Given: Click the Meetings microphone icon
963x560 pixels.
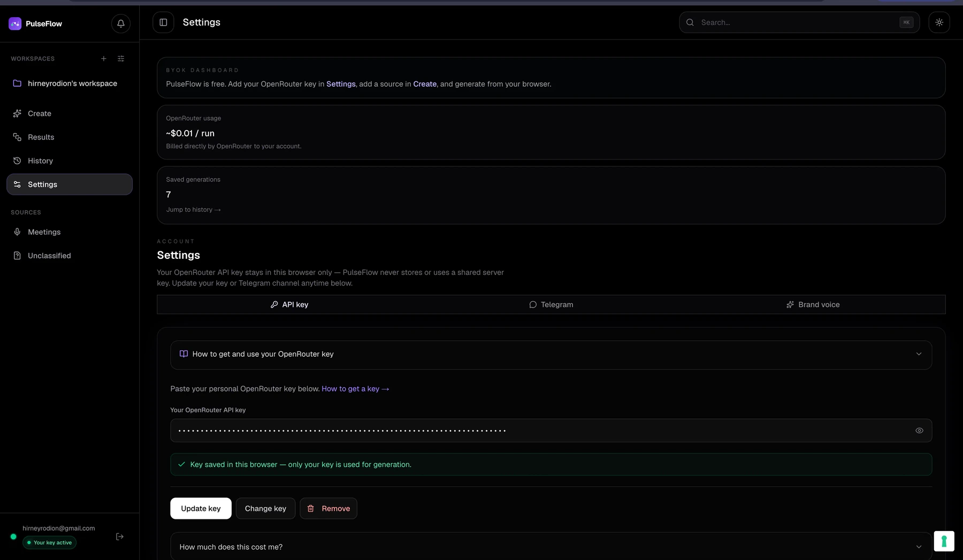Looking at the screenshot, I should (17, 232).
